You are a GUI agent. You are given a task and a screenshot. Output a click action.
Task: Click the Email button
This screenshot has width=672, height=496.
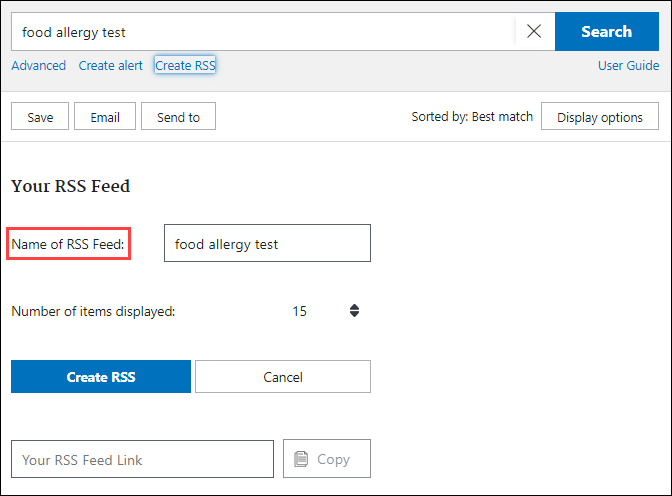(x=105, y=117)
